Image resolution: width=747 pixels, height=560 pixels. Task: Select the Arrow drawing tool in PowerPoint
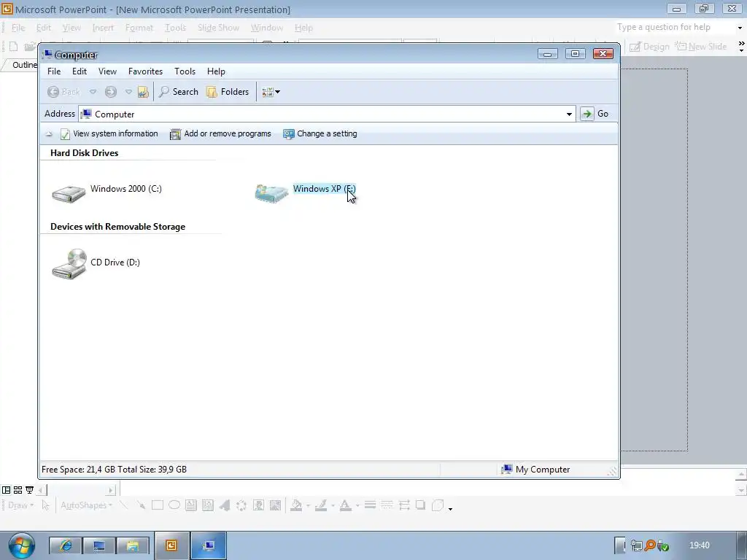[x=141, y=505]
